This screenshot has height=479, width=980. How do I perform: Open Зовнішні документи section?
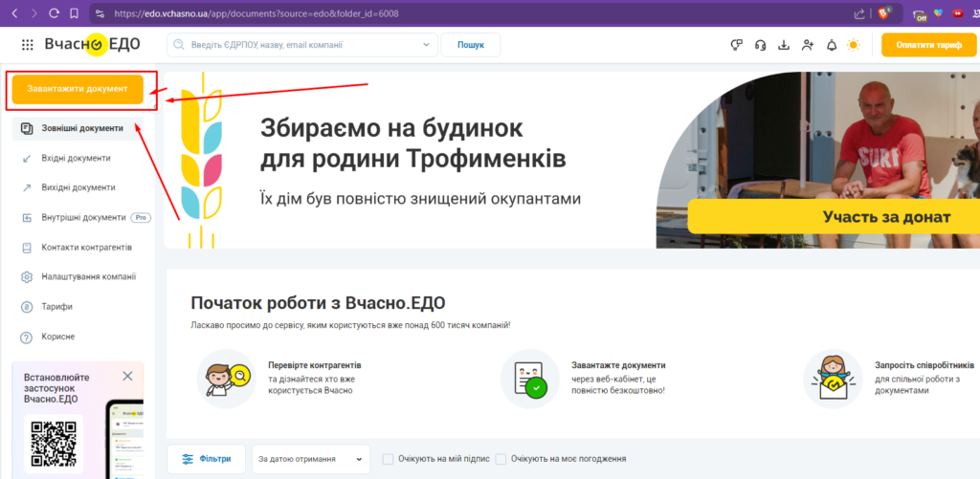click(x=78, y=128)
